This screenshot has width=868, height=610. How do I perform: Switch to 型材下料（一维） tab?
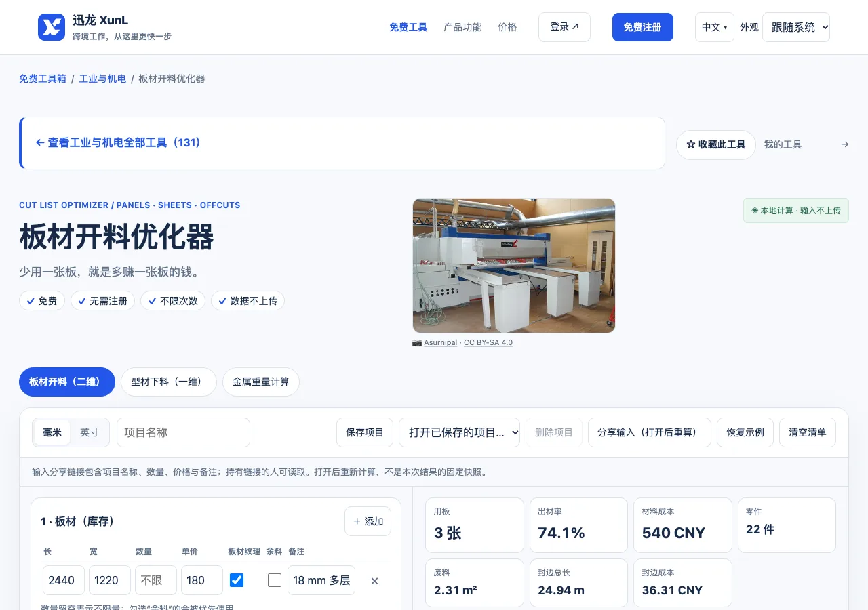(169, 382)
